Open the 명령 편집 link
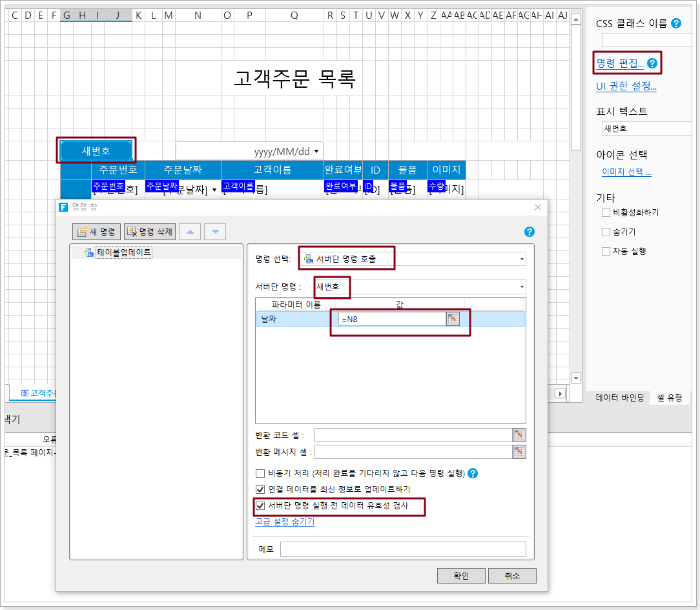 click(619, 63)
